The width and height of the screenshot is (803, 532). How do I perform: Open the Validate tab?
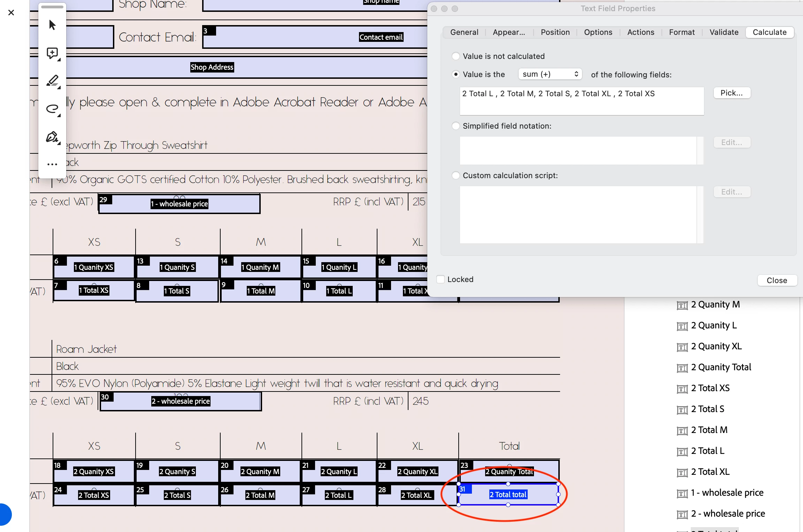(x=724, y=32)
